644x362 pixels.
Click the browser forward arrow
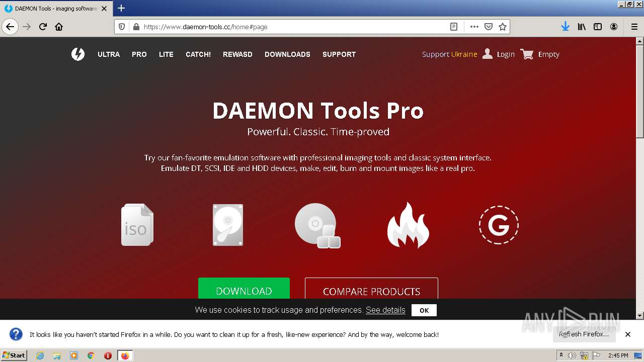click(x=27, y=27)
